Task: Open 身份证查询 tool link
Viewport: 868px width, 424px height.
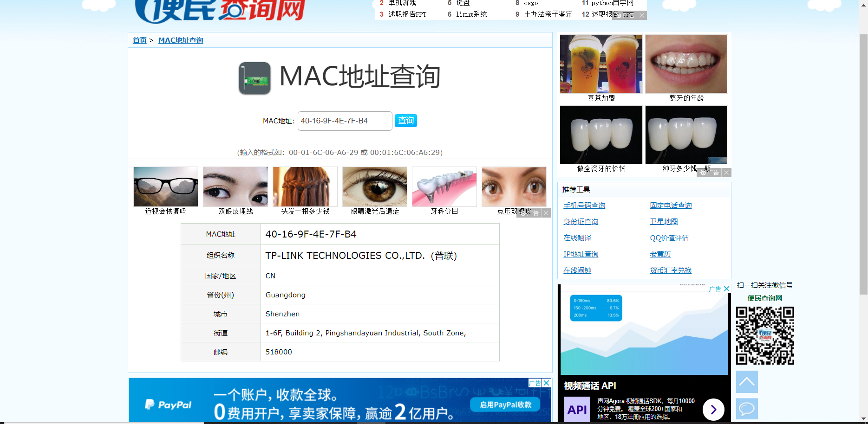Action: coord(581,222)
